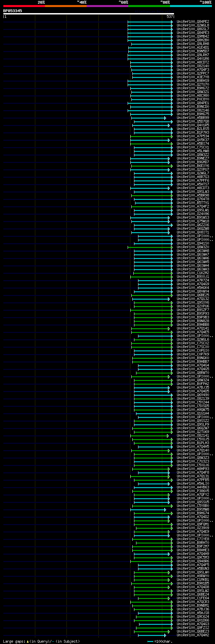
Task: Select hit label UniRef100_Q6Z2X6
Action: [x=193, y=225]
